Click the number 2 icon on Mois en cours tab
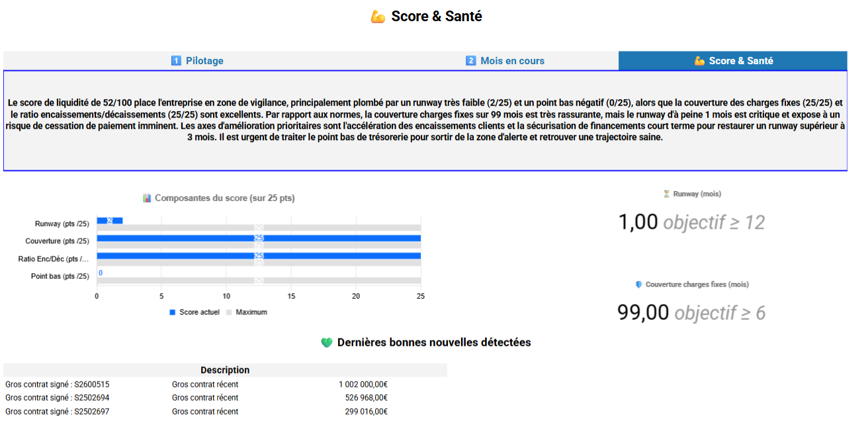868x429 pixels. click(x=471, y=61)
